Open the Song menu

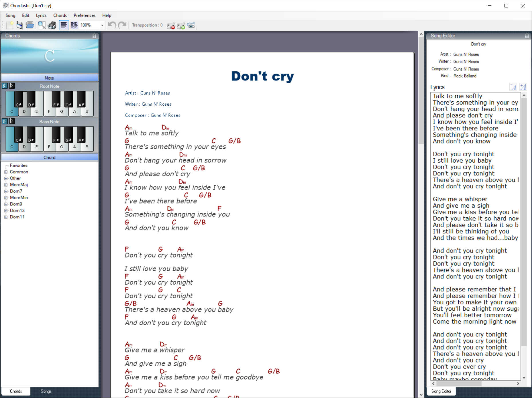pyautogui.click(x=10, y=15)
